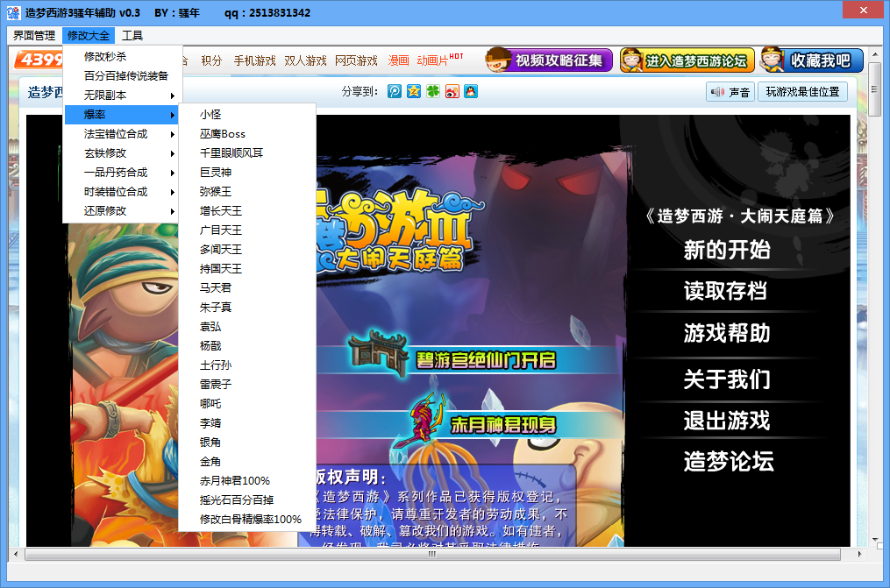The width and height of the screenshot is (890, 588).
Task: Click the Tencent Weibo share icon
Action: 395,92
